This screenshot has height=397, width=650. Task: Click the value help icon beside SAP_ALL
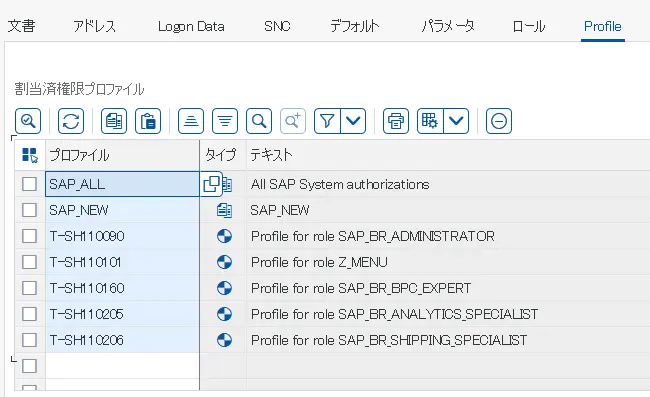click(211, 184)
